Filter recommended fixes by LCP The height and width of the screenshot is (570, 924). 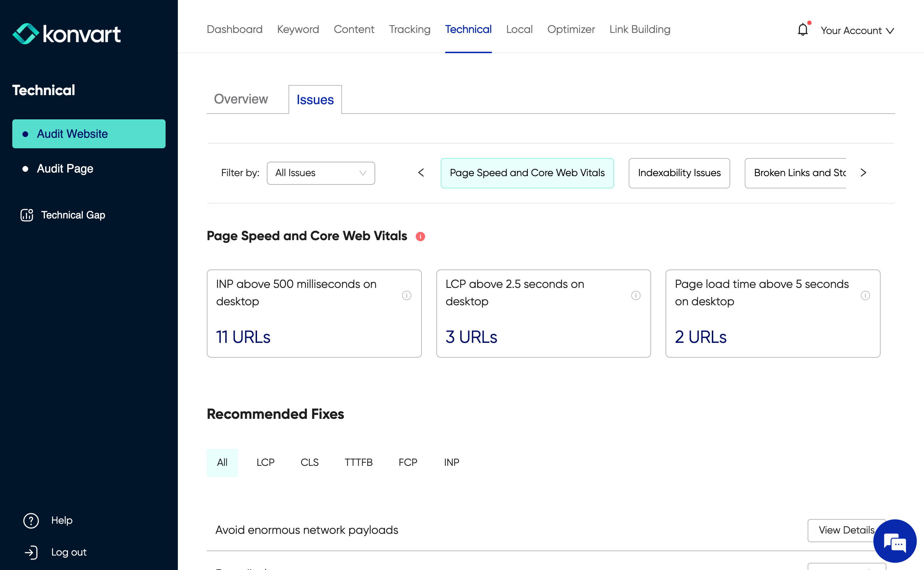(265, 463)
